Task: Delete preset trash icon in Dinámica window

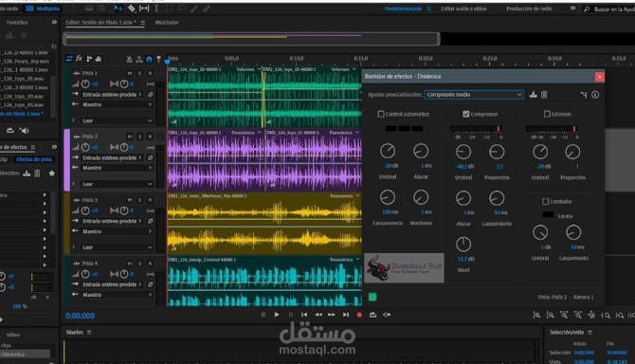Action: (x=544, y=95)
